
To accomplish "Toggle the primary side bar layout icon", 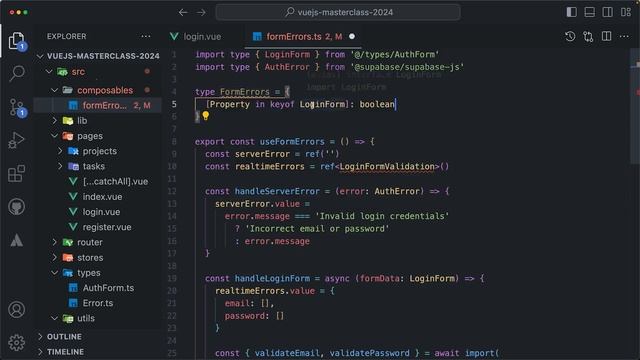I will click(x=571, y=12).
